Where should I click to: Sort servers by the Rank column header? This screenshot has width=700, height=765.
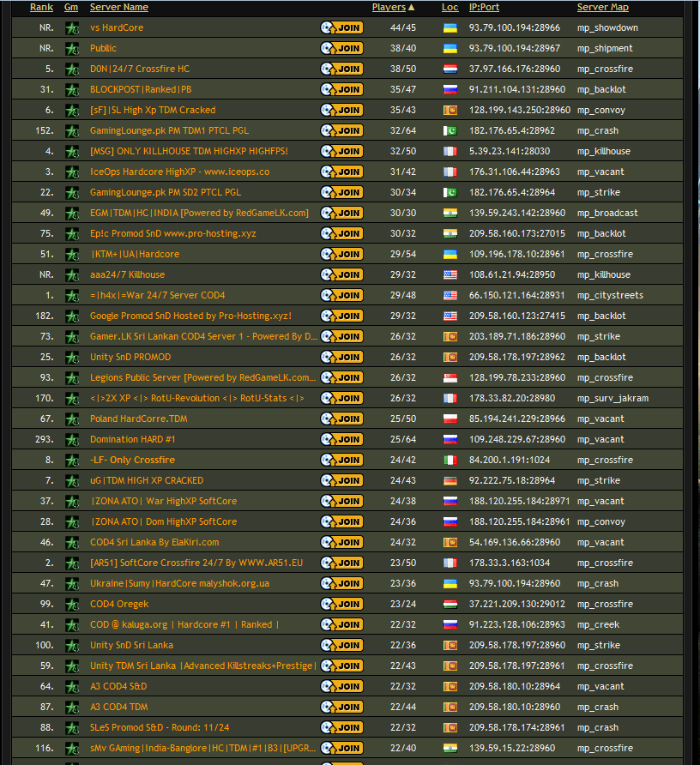point(41,7)
